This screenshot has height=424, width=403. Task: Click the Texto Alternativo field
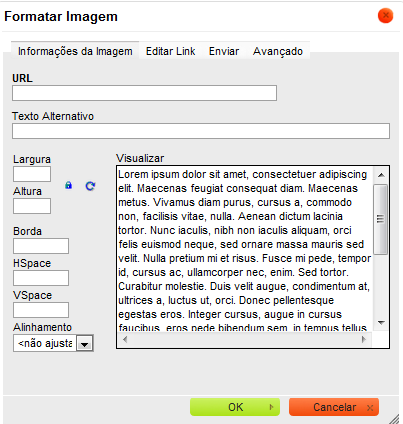(x=201, y=131)
